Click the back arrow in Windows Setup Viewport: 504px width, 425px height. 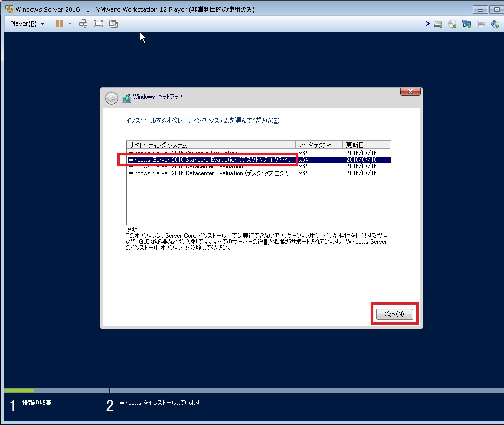111,98
